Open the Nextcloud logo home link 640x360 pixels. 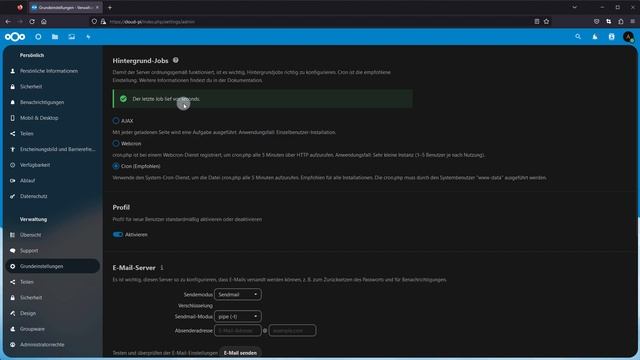pyautogui.click(x=15, y=37)
